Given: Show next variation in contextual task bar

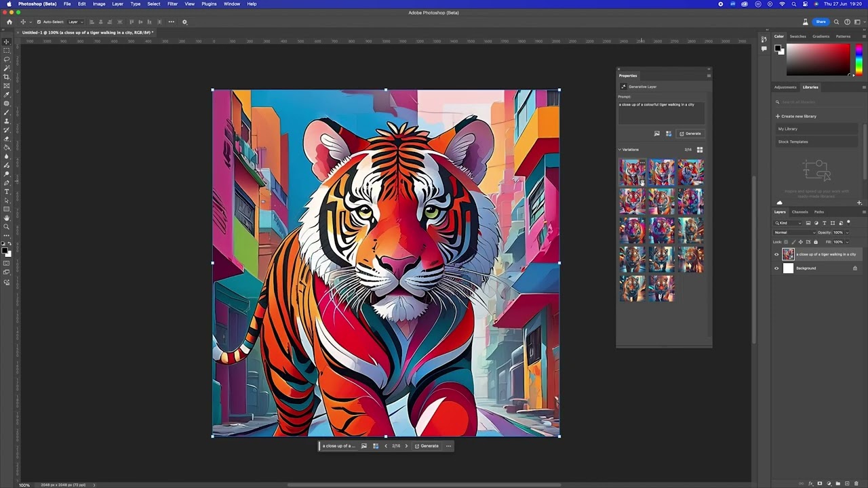Looking at the screenshot, I should point(406,446).
